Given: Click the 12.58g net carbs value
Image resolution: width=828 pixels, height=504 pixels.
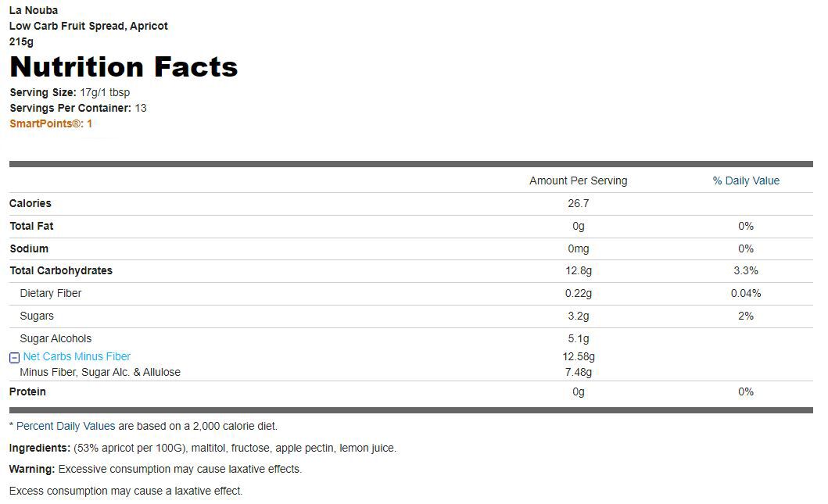Looking at the screenshot, I should 579,357.
